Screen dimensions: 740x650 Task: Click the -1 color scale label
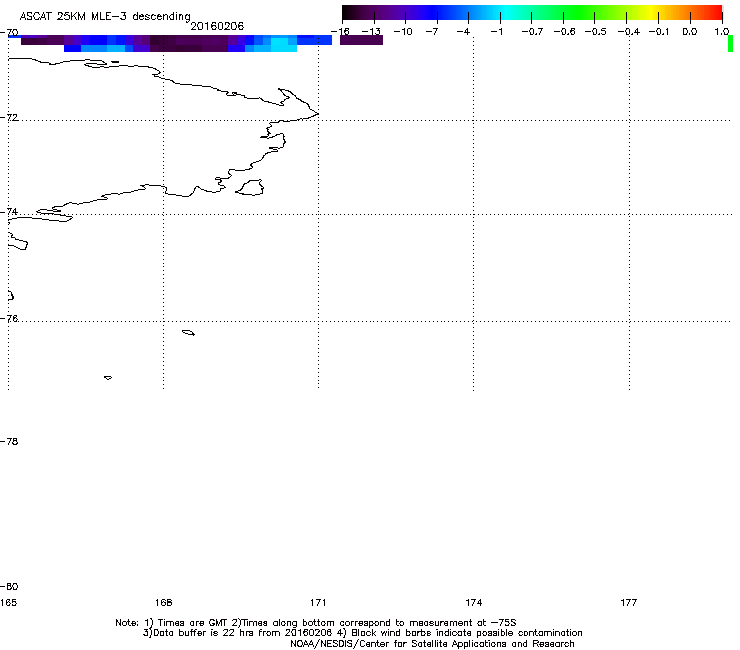click(x=496, y=32)
